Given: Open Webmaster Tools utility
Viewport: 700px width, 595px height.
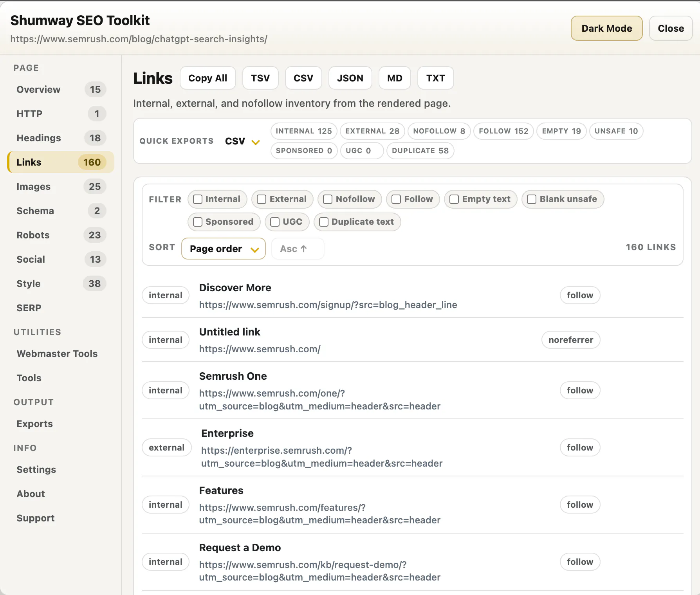Looking at the screenshot, I should pyautogui.click(x=61, y=354).
